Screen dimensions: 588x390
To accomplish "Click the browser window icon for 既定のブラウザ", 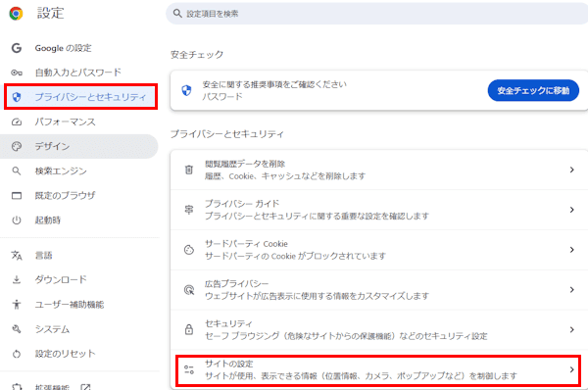I will [17, 196].
